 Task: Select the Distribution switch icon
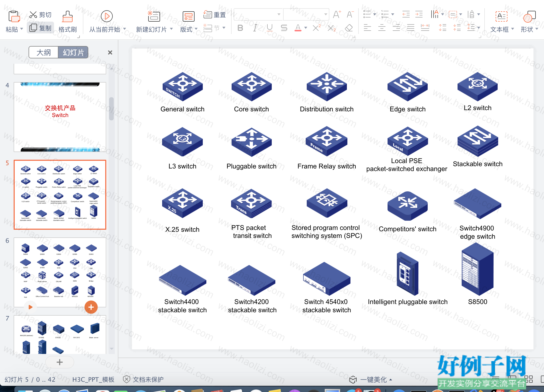click(327, 86)
